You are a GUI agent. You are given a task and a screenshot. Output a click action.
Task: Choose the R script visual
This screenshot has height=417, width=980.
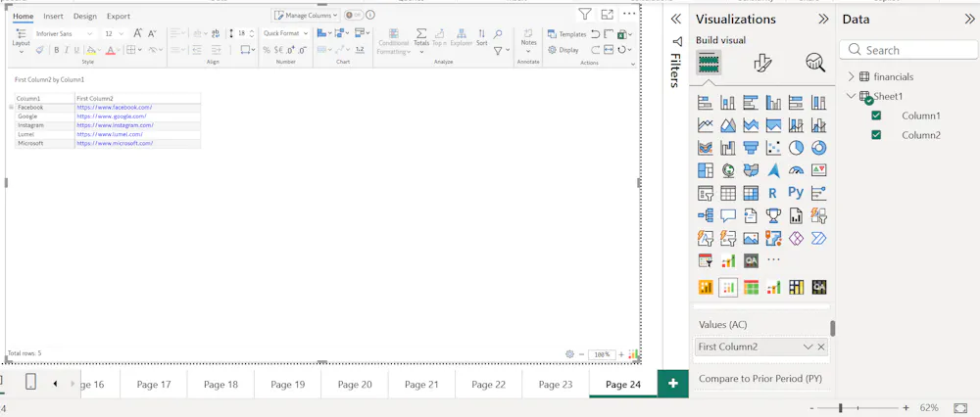pos(773,193)
